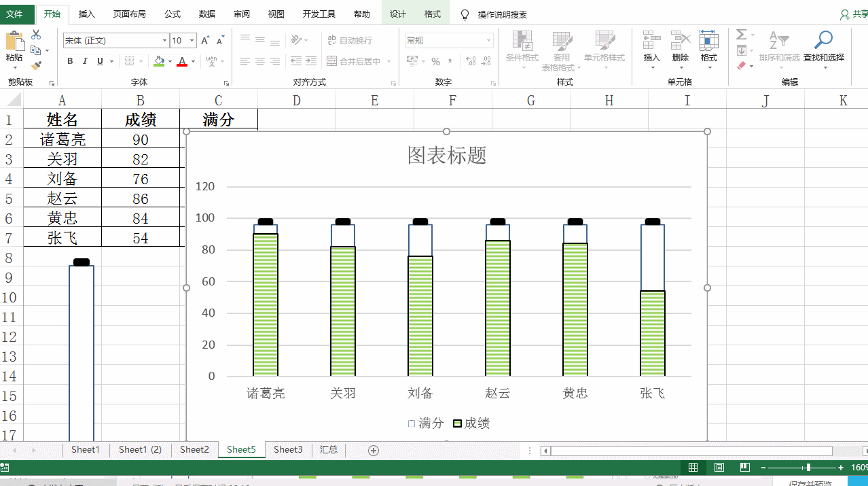Click the AutoSum Σ icon
Screen dimensions: 868x486
pos(741,34)
